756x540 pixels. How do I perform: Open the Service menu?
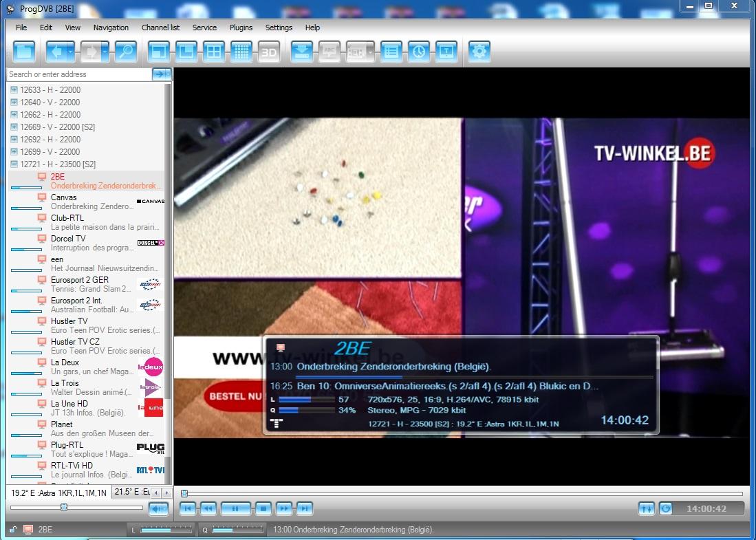[x=204, y=28]
